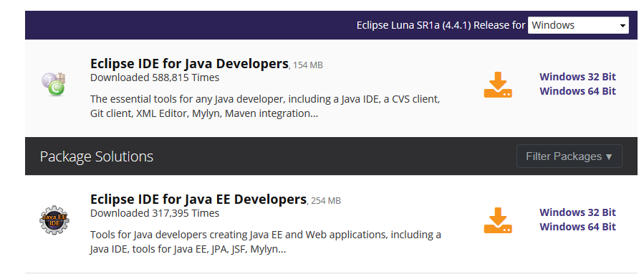Click the download icon for Java Developers
The width and height of the screenshot is (644, 277).
click(x=498, y=85)
